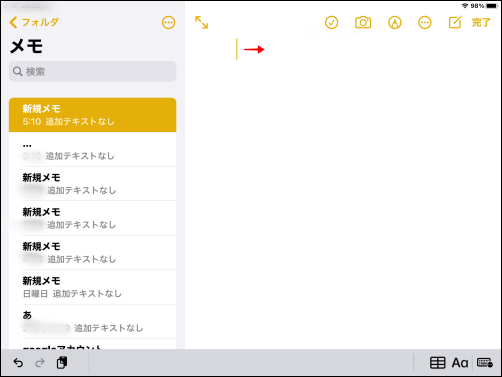The height and width of the screenshot is (377, 502).
Task: Tap 完了 to finish editing
Action: (481, 22)
